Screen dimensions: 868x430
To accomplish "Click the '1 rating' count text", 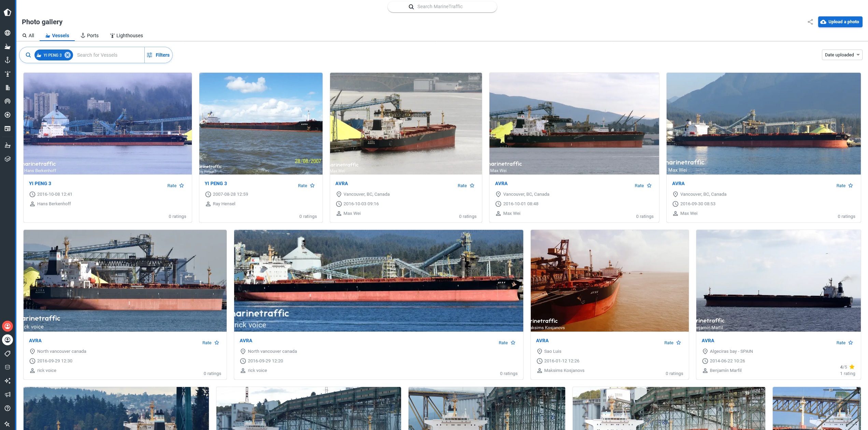I will click(x=848, y=373).
